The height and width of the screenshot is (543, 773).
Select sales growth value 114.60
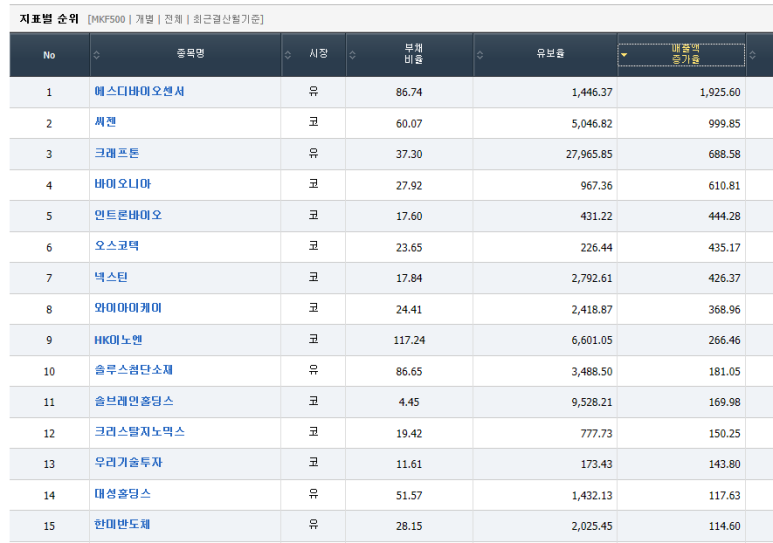click(x=724, y=526)
